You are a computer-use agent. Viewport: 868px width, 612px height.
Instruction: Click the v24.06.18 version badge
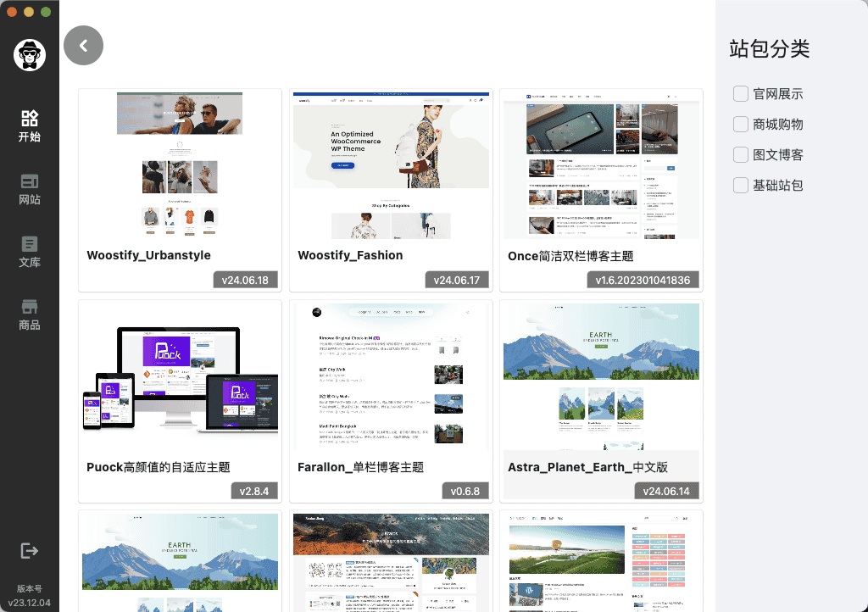[x=245, y=280]
